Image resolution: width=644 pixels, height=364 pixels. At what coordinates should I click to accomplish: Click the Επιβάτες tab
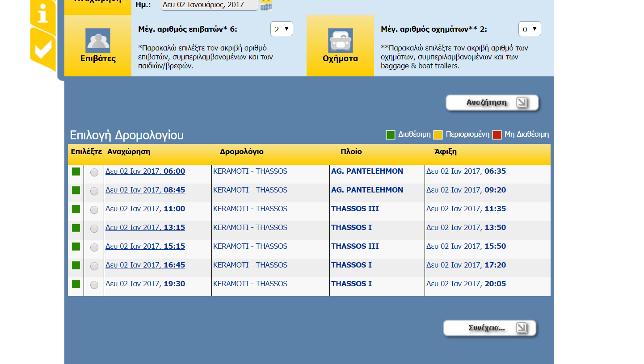(x=98, y=59)
